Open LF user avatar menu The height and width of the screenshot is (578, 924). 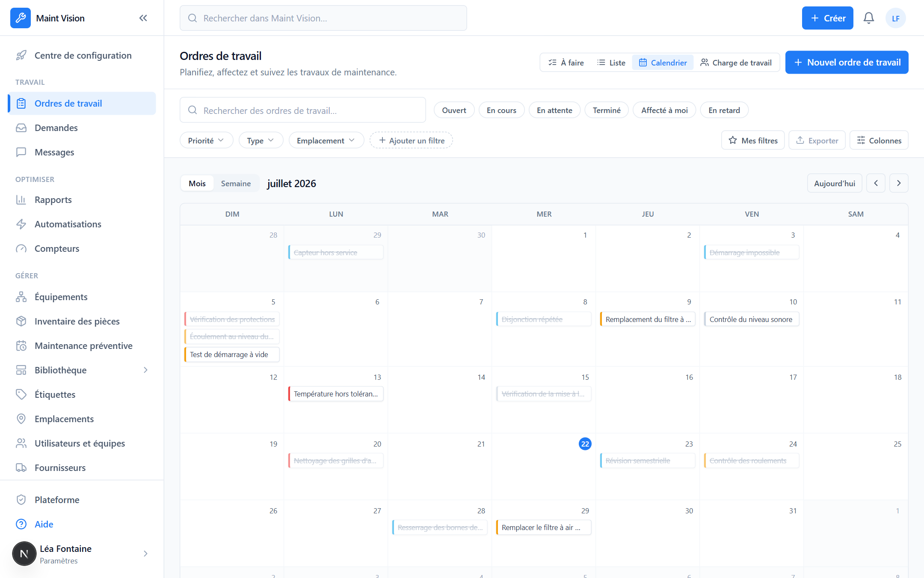tap(895, 18)
